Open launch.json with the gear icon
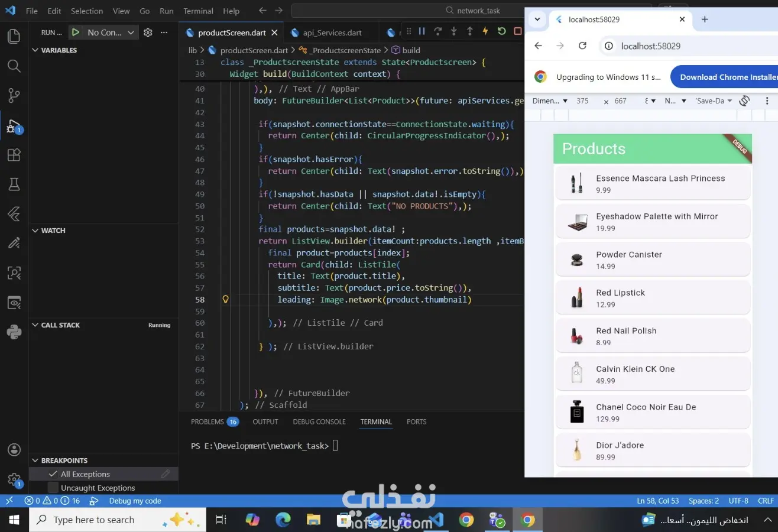Image resolution: width=778 pixels, height=532 pixels. 148,33
